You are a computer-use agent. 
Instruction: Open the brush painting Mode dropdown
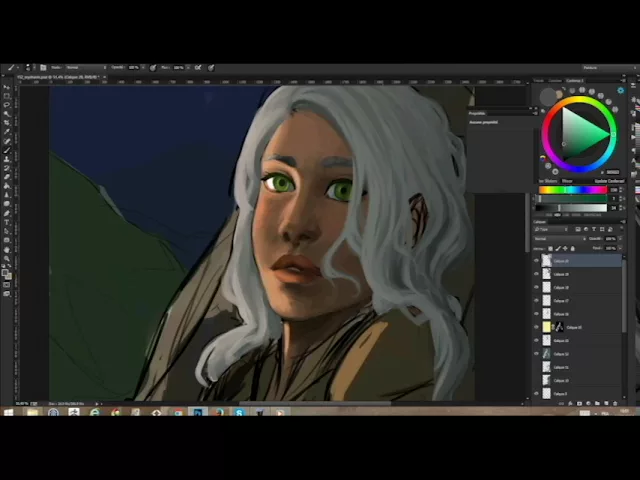click(x=86, y=67)
